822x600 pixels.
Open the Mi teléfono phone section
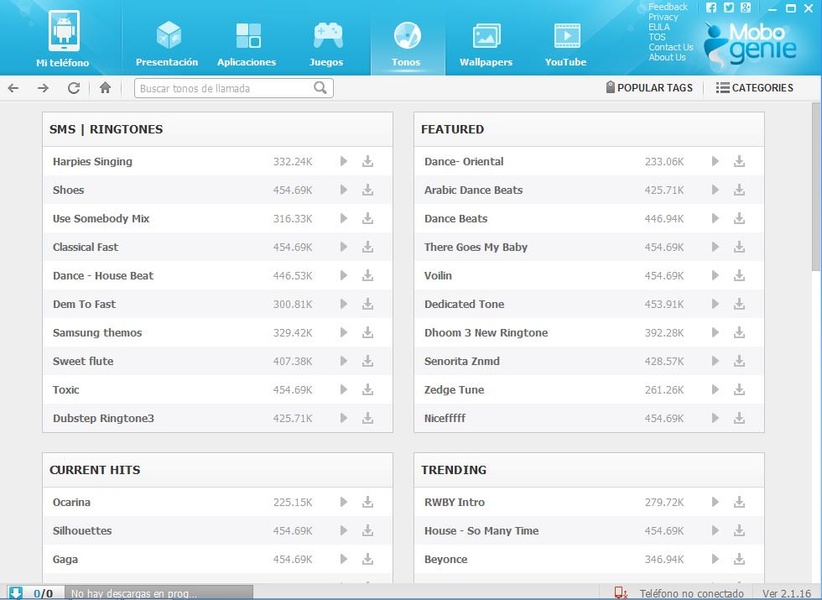(63, 40)
